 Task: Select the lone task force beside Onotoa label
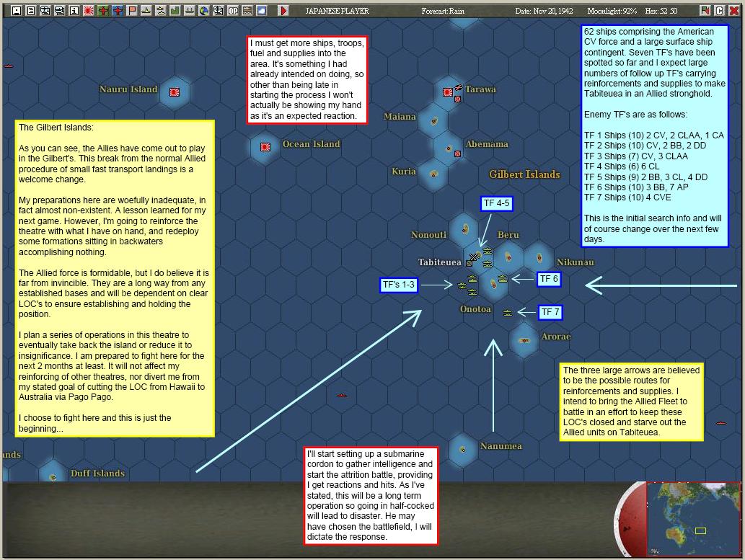tap(508, 313)
